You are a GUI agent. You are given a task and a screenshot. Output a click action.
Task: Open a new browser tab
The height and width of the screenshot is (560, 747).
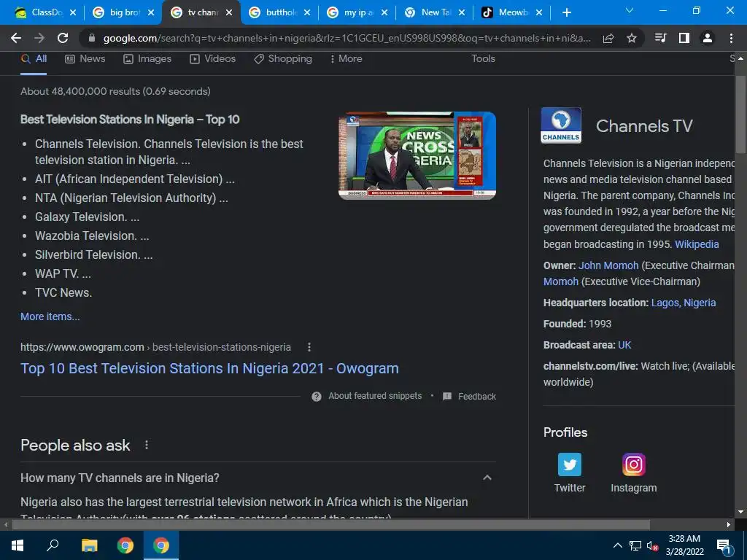[566, 13]
